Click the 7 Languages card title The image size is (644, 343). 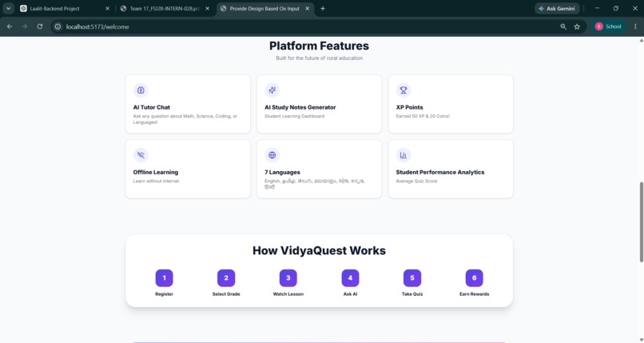tap(282, 172)
